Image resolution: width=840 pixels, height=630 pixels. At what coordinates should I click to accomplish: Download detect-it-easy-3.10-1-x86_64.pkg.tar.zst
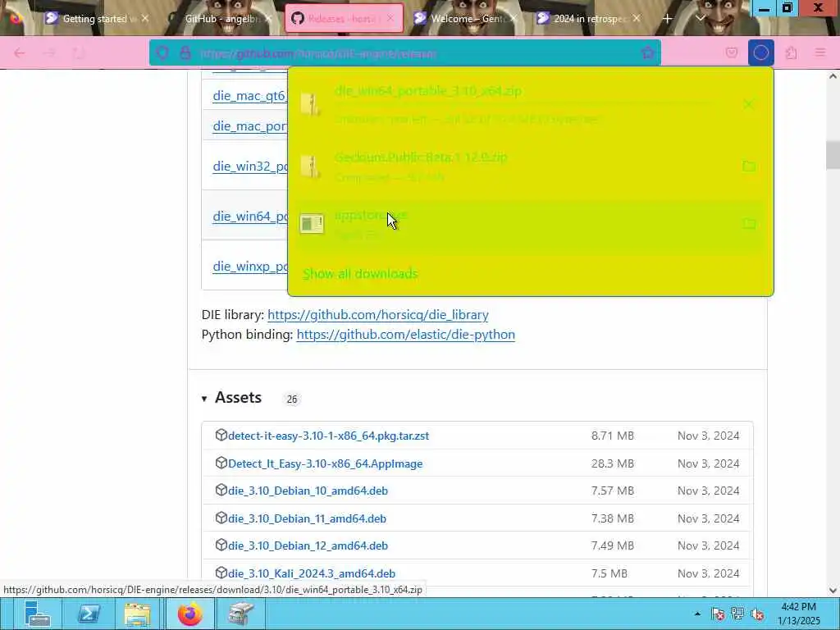pyautogui.click(x=328, y=436)
